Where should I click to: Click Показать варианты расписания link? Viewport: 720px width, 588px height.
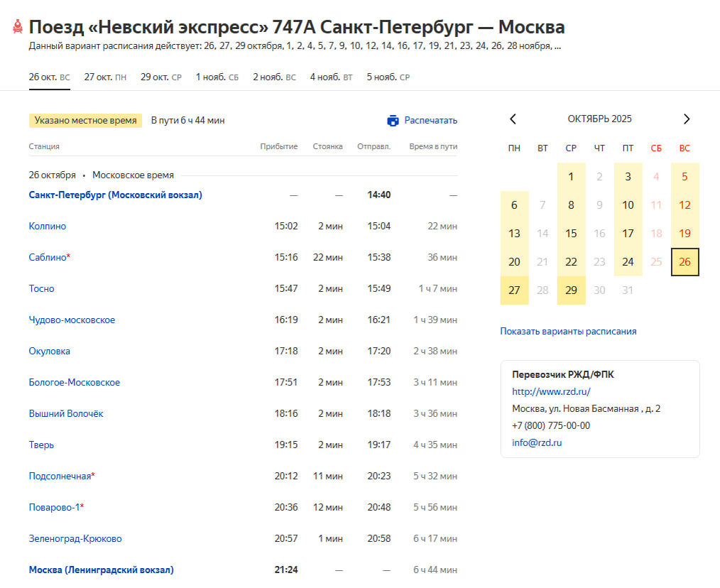pos(568,331)
